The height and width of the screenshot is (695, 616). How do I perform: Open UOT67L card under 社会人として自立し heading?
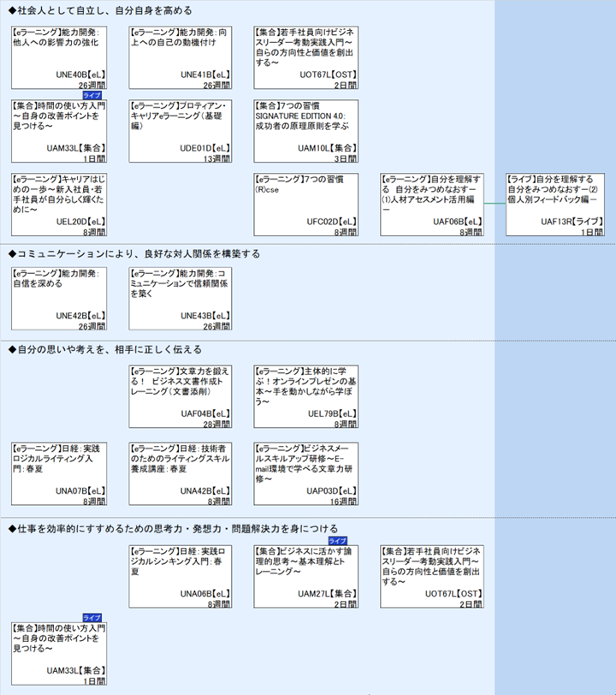pyautogui.click(x=305, y=57)
